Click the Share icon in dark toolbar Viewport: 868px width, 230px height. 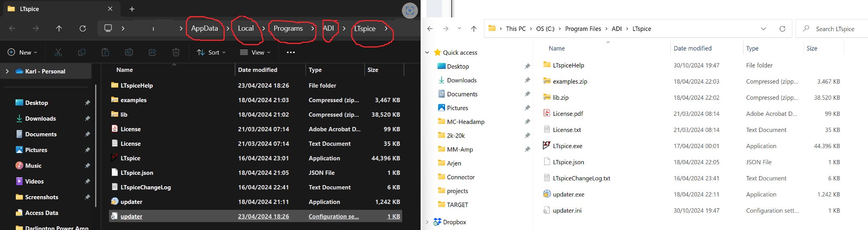pyautogui.click(x=152, y=52)
